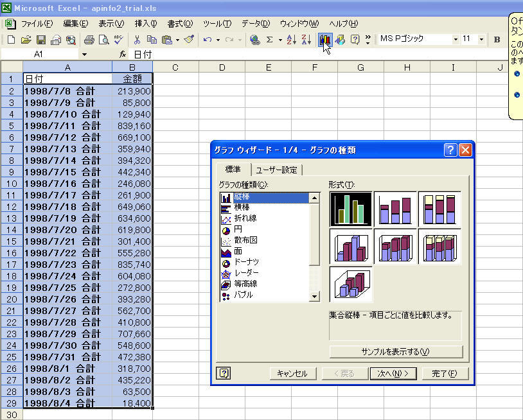Switch to the ユーザー設定 tab

click(276, 170)
